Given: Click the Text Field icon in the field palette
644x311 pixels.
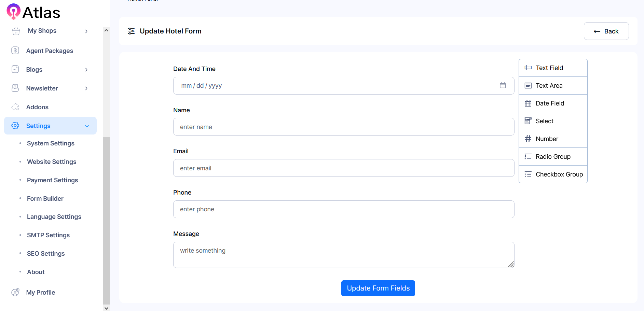Looking at the screenshot, I should click(x=528, y=68).
